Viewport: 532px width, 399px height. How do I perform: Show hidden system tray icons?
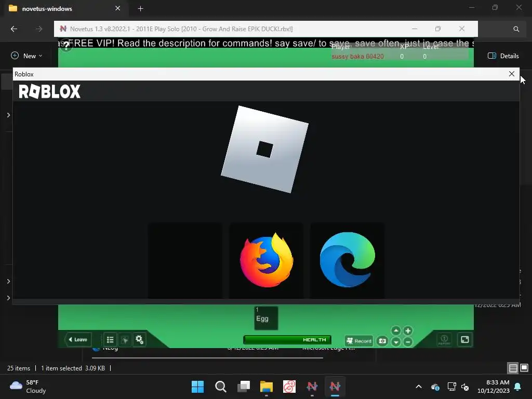pyautogui.click(x=419, y=387)
